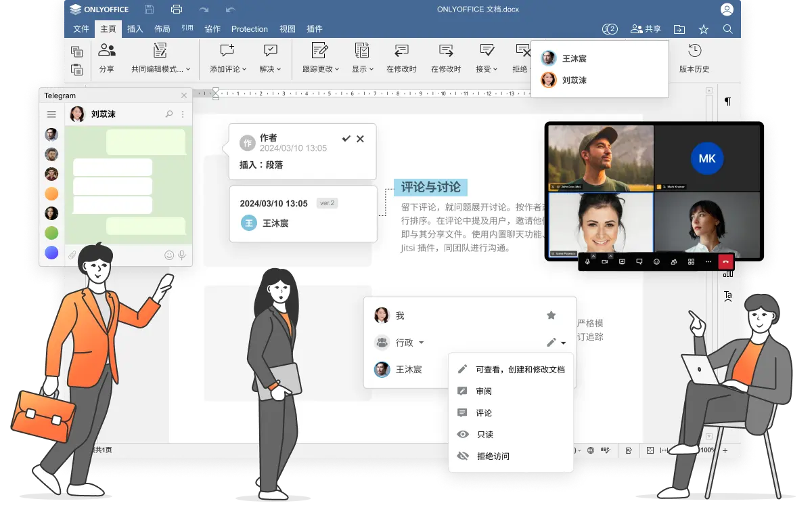Click the search icon in top bar

coord(727,29)
